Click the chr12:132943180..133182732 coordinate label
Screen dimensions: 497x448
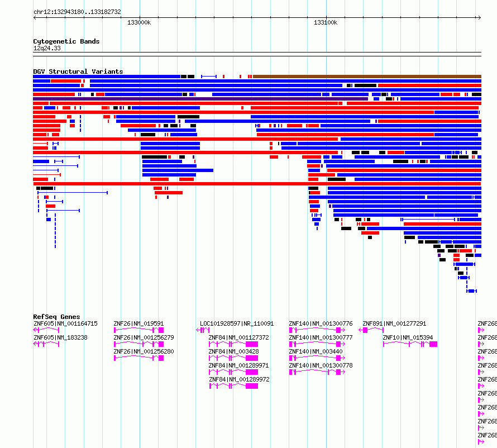coord(77,12)
